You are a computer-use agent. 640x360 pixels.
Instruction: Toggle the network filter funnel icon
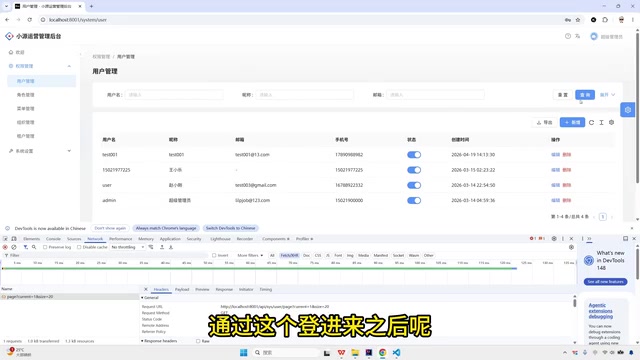pyautogui.click(x=26, y=247)
